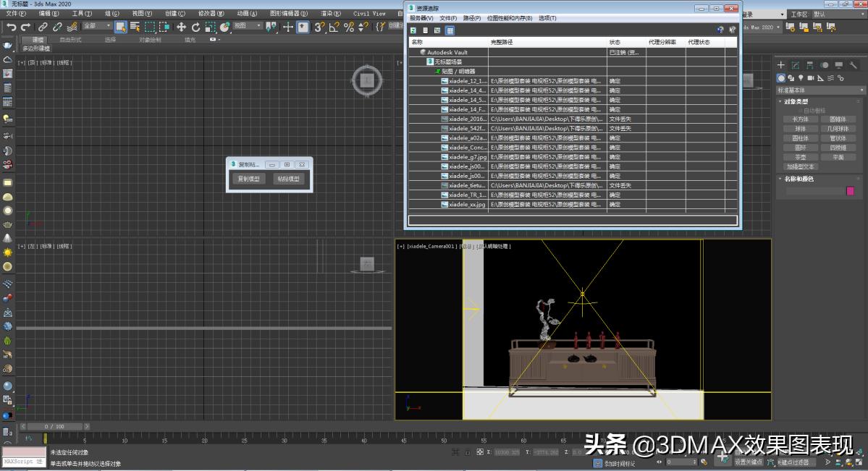Enable the 自动栅格 AutoGrid checkbox
Viewport: 868px width, 471px height.
pos(801,111)
